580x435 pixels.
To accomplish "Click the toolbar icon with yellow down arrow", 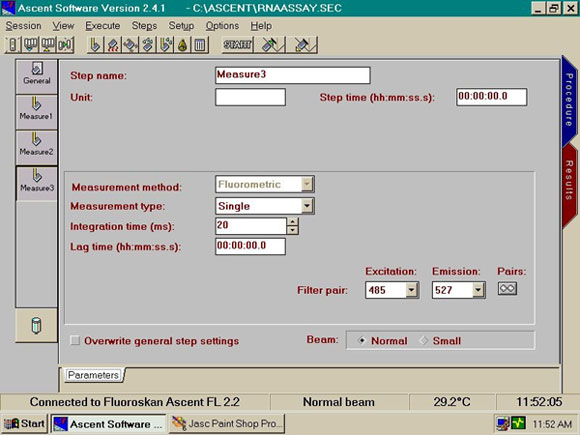I will coord(48,45).
